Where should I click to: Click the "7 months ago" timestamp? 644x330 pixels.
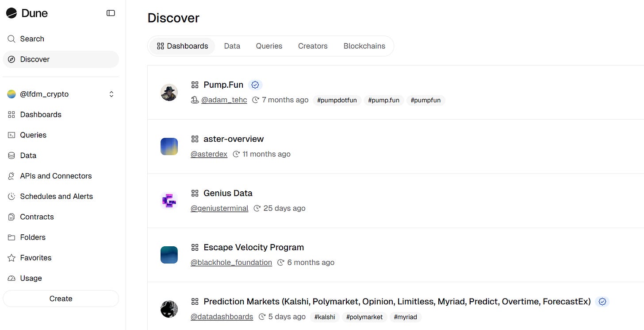(x=285, y=100)
